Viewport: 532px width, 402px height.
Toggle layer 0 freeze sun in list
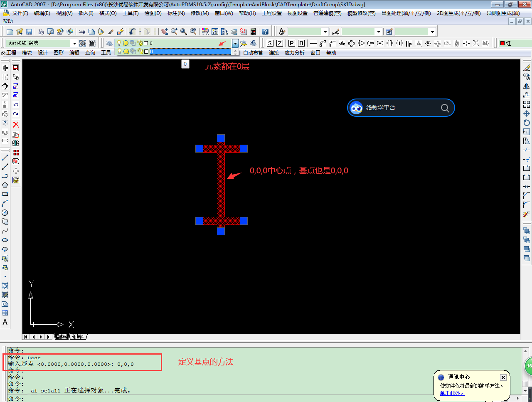(126, 52)
